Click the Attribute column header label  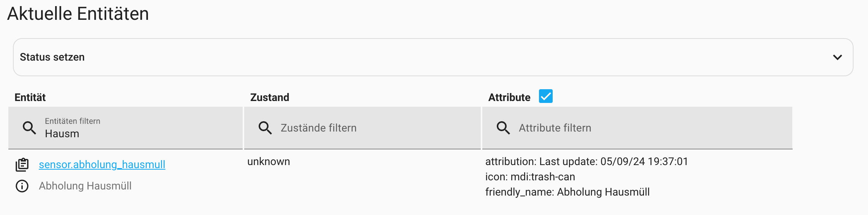coord(509,98)
